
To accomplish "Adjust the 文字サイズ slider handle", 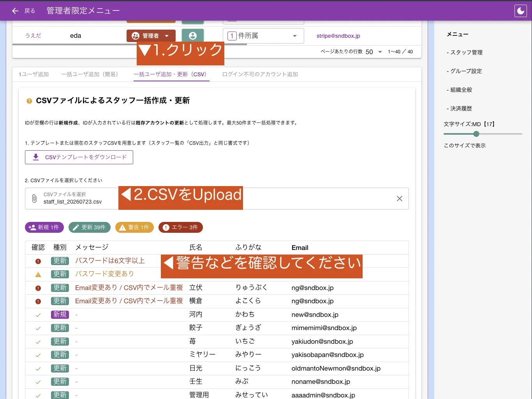I will [x=476, y=134].
